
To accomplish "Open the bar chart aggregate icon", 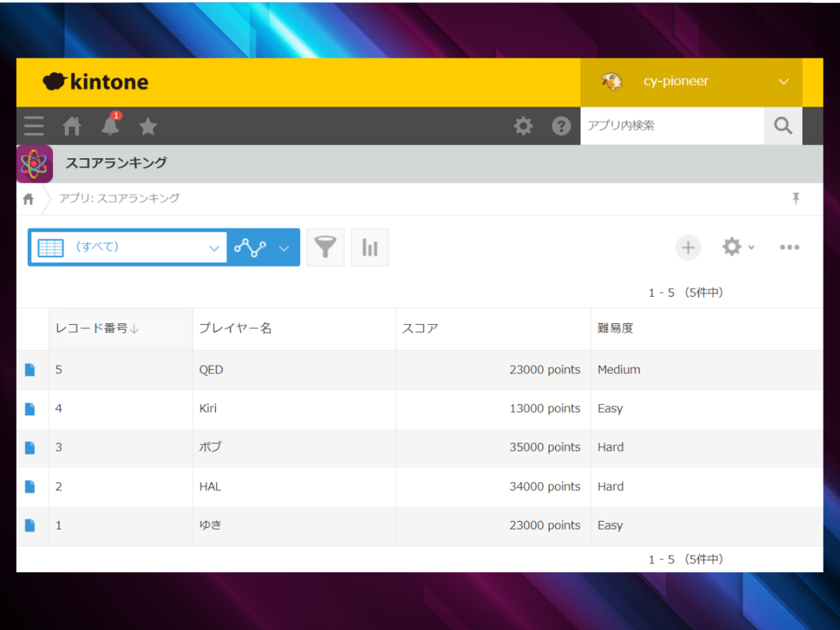I will tap(370, 247).
